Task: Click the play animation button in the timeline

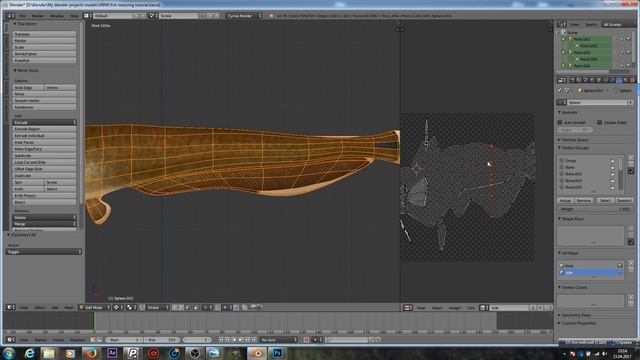Action: point(241,340)
